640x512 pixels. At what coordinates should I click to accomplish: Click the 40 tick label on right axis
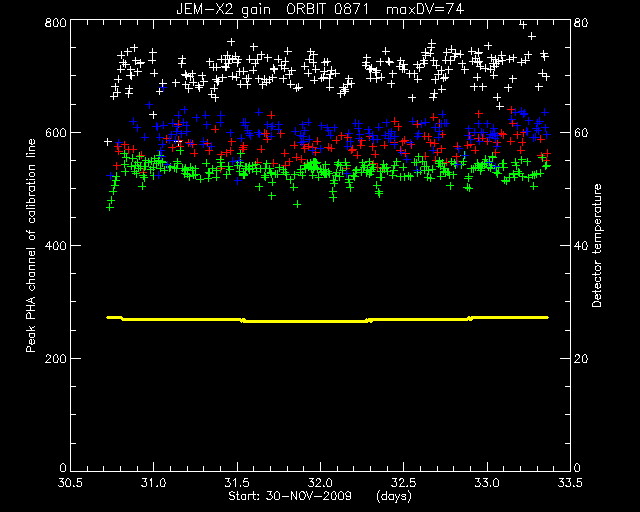581,246
